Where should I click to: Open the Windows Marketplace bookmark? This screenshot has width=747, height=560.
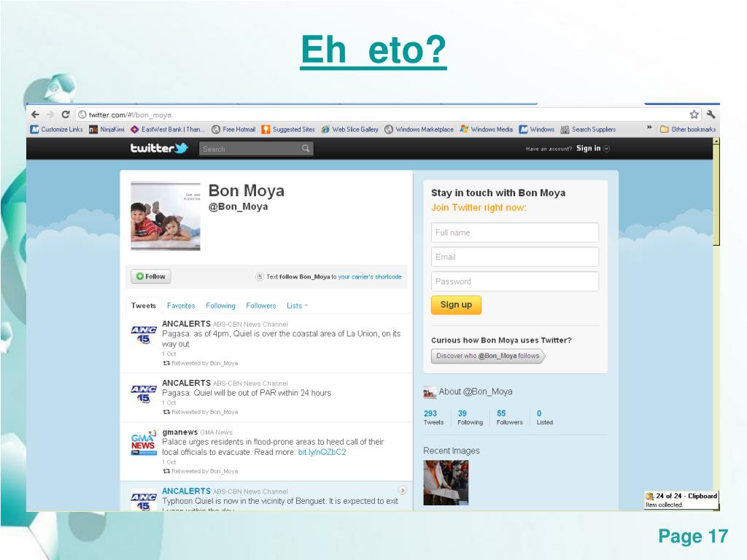[419, 129]
